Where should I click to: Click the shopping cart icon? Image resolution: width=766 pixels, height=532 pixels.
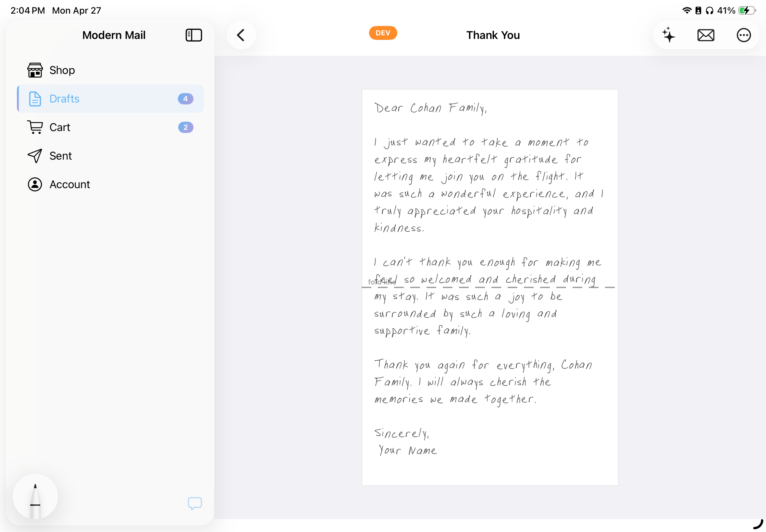(x=35, y=127)
